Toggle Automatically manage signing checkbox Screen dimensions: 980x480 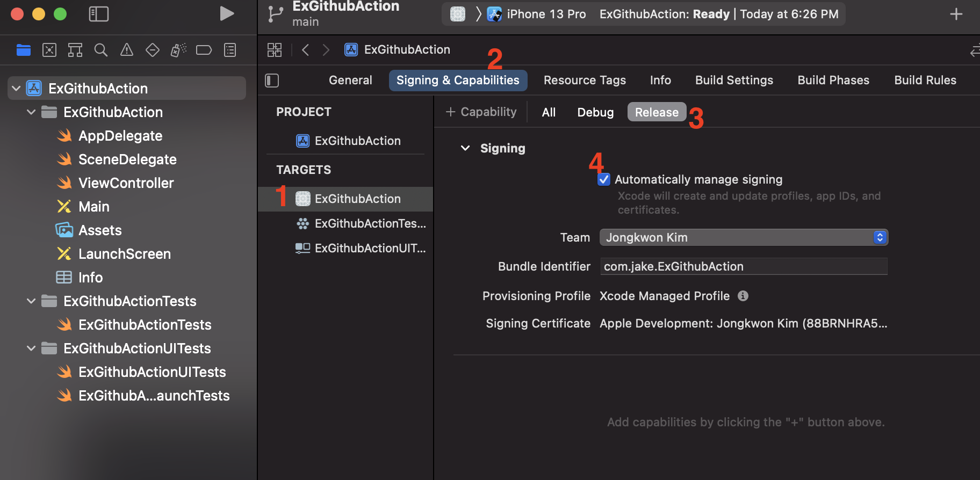(604, 179)
